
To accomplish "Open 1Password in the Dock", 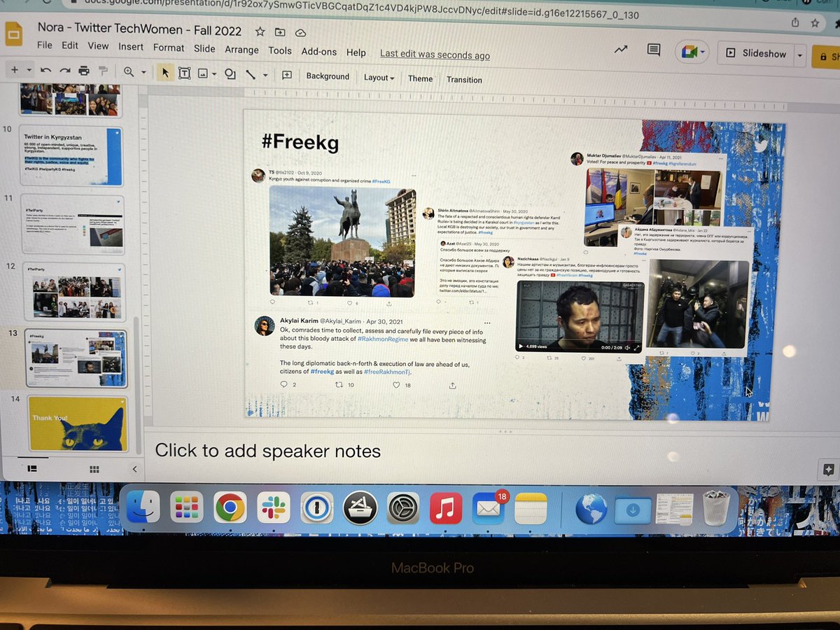I will 316,507.
